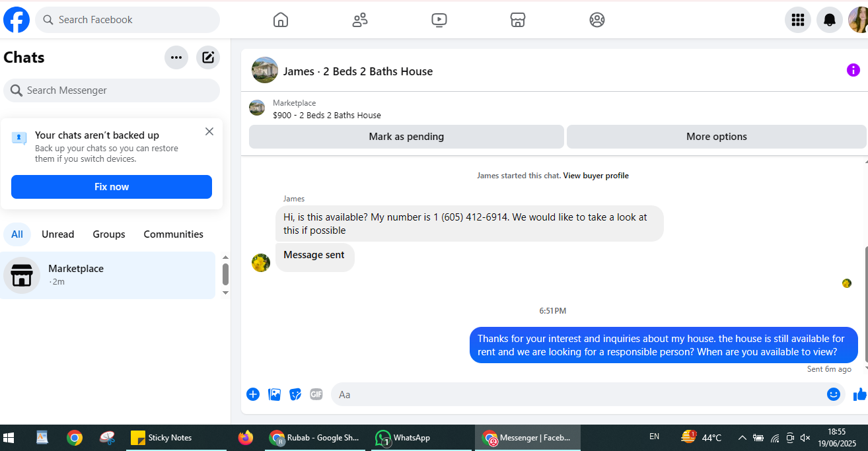Select the Groups filter tab
868x451 pixels.
109,234
